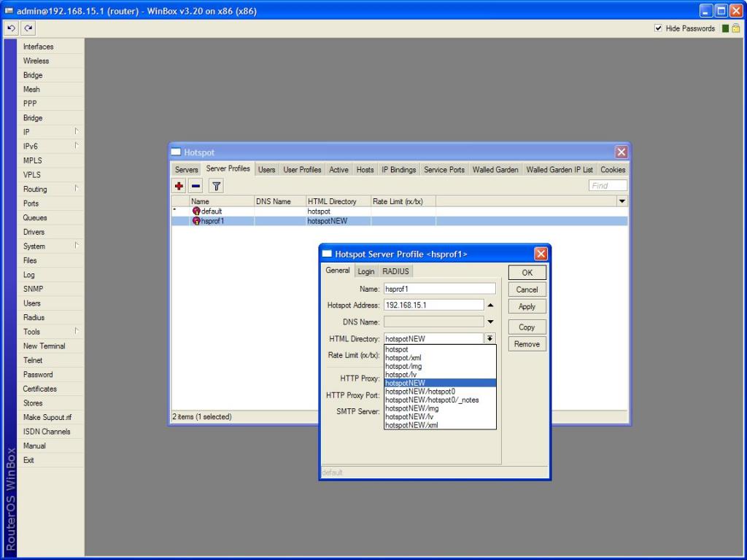Click the default profile row icon
The width and height of the screenshot is (747, 560).
(x=196, y=211)
